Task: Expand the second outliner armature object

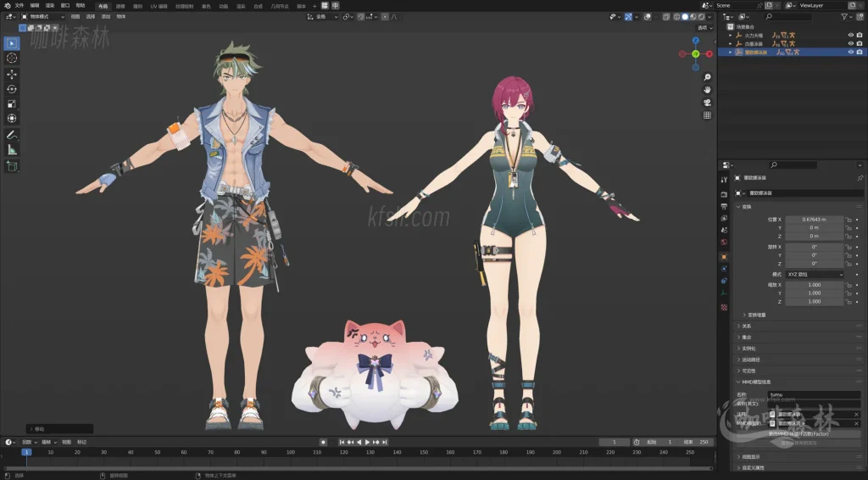Action: pyautogui.click(x=731, y=43)
